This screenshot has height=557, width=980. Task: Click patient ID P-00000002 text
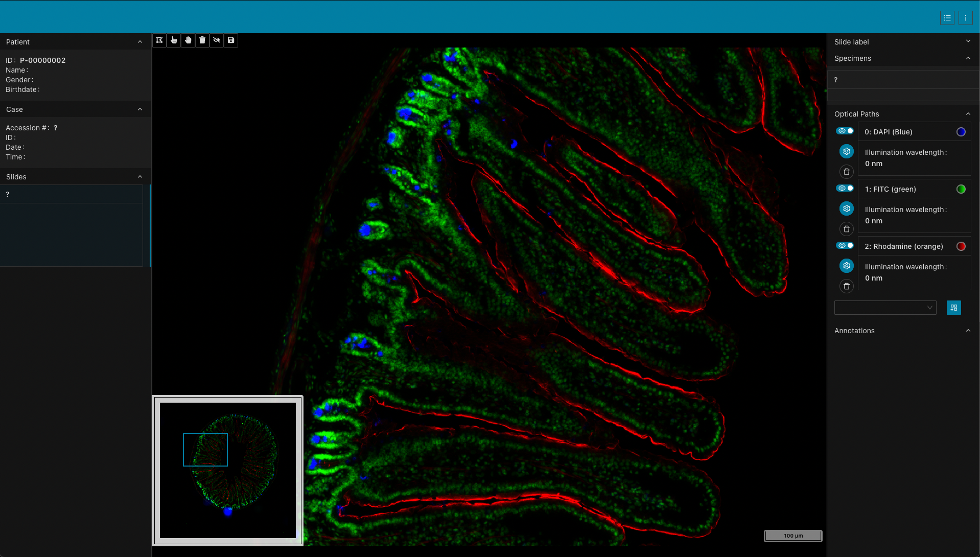tap(43, 60)
